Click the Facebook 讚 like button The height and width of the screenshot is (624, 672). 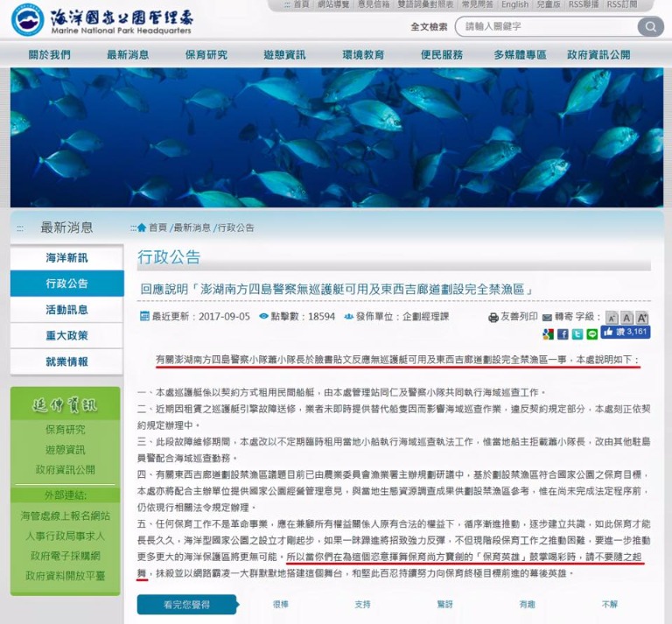tap(625, 333)
